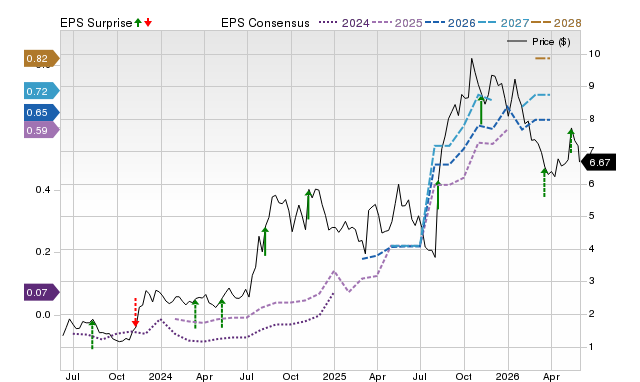Select the 2026 legend entry
This screenshot has height=382, width=640.
(x=450, y=23)
